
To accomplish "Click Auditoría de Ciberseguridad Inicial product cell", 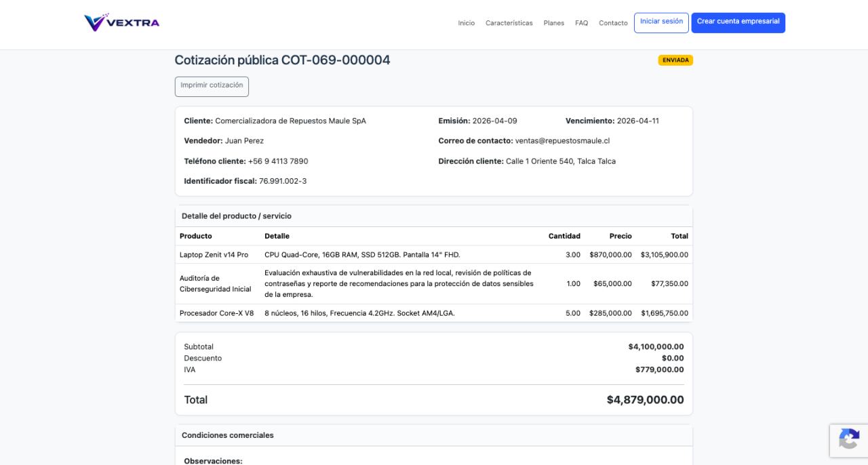I will 216,283.
